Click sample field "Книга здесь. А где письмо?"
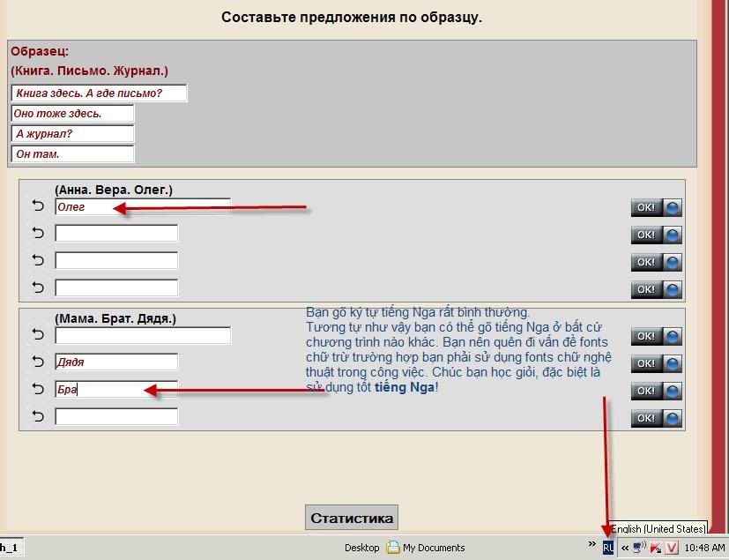 [x=99, y=93]
